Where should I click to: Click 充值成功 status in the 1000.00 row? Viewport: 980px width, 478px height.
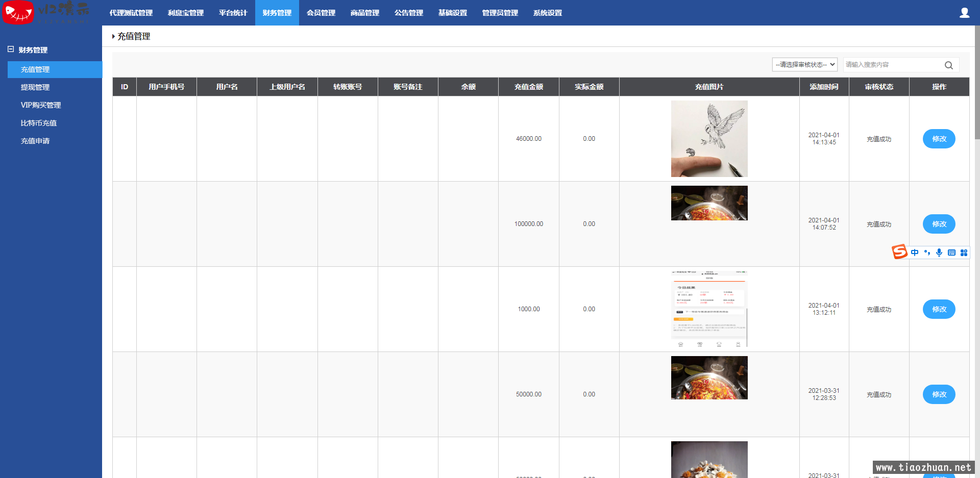pos(879,309)
